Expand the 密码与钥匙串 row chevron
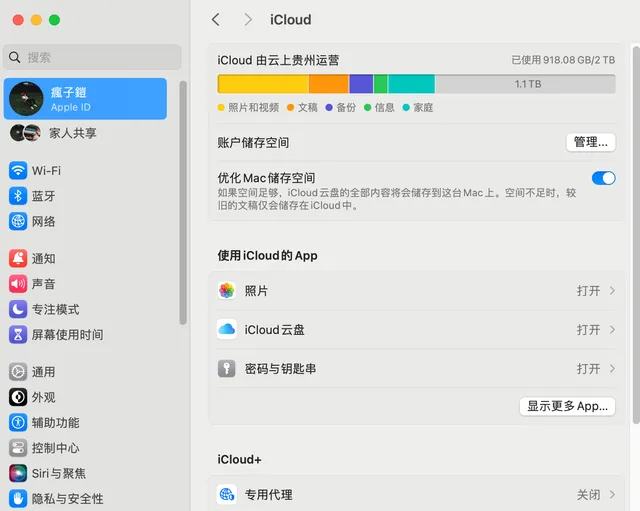Viewport: 640px width, 511px height. pos(612,369)
